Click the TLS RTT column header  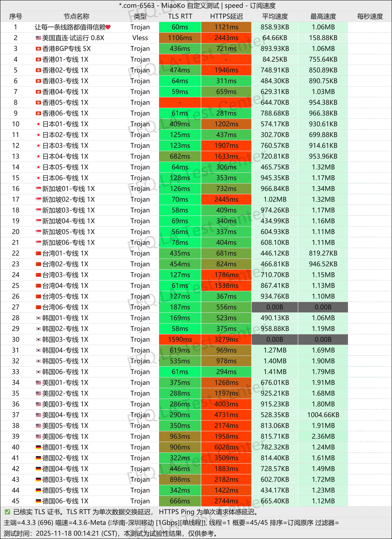pos(180,16)
